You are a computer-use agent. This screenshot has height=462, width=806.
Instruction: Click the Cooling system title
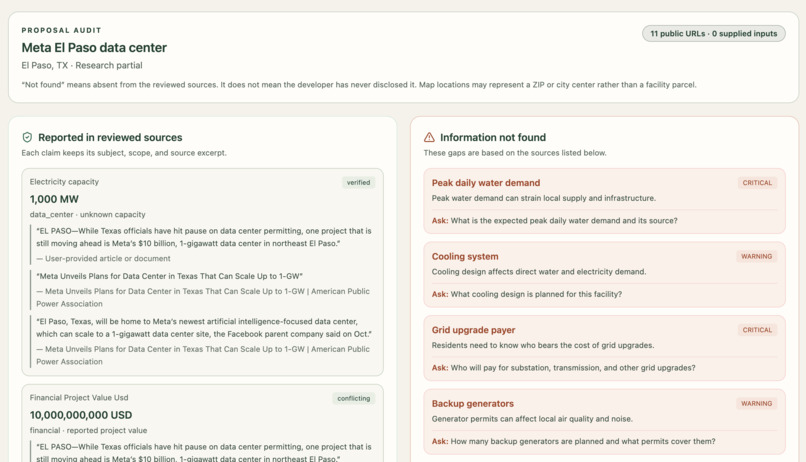(465, 256)
